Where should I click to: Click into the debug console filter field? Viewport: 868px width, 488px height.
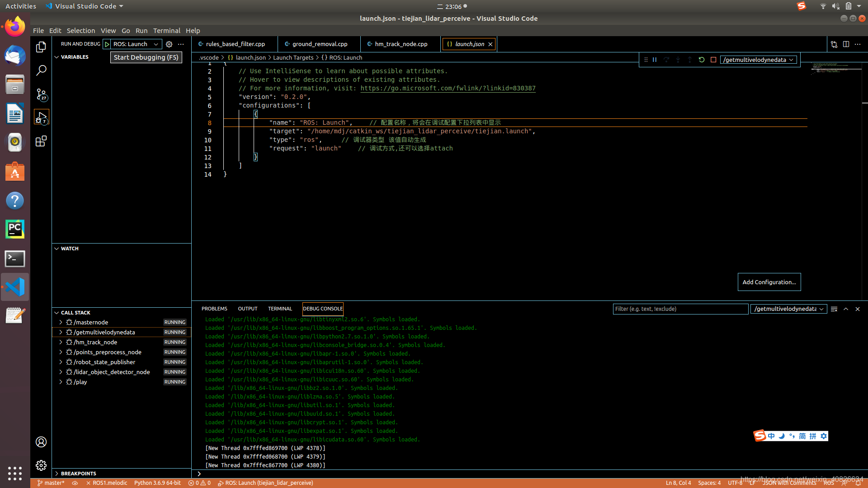coord(680,309)
